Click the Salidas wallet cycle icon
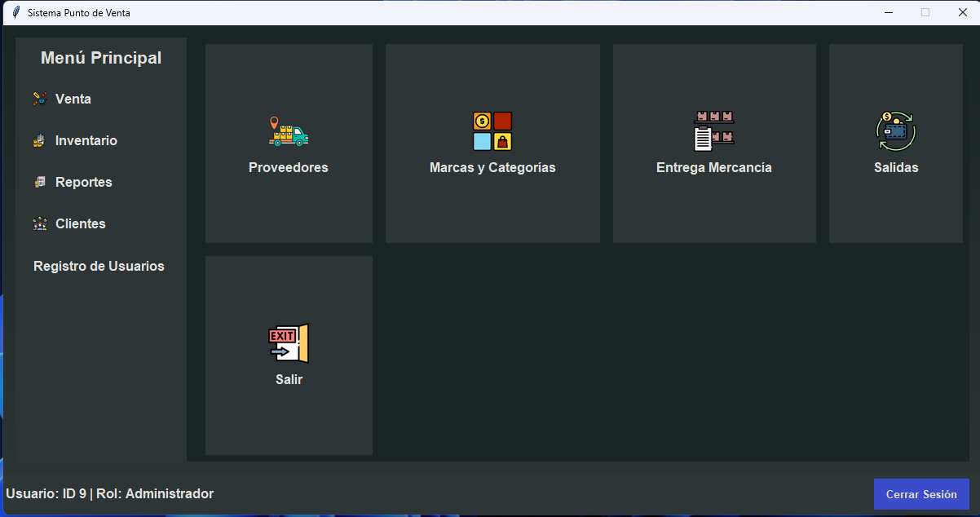The width and height of the screenshot is (980, 517). [x=896, y=131]
